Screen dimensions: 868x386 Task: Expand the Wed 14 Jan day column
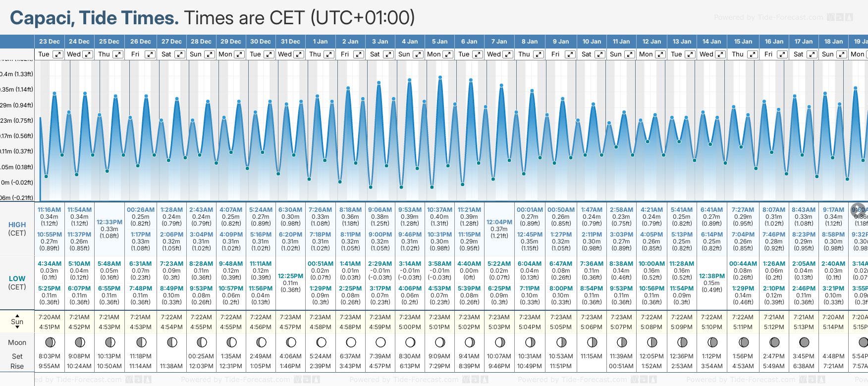pos(720,54)
